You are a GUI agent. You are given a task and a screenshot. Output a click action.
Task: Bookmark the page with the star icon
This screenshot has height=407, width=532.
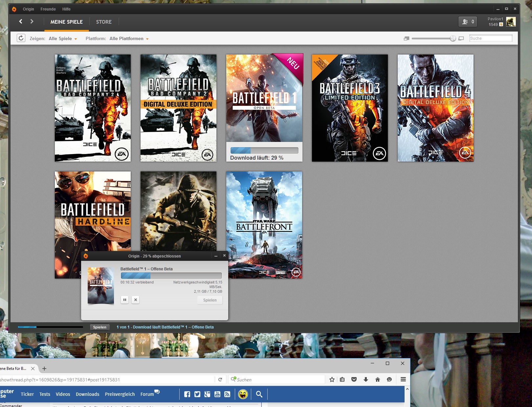(x=332, y=379)
